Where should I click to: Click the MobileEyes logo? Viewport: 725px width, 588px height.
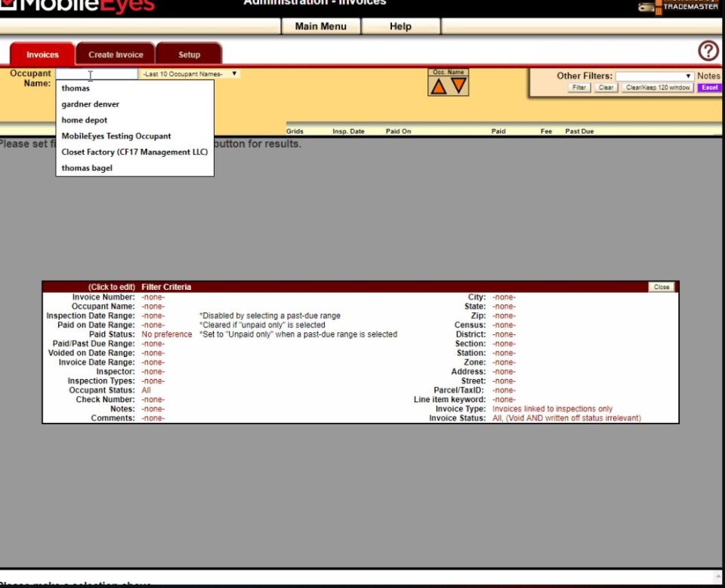point(78,5)
